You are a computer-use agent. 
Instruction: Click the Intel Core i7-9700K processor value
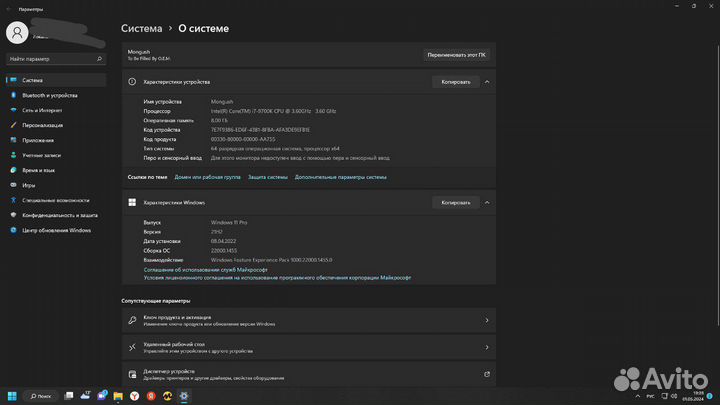point(273,111)
